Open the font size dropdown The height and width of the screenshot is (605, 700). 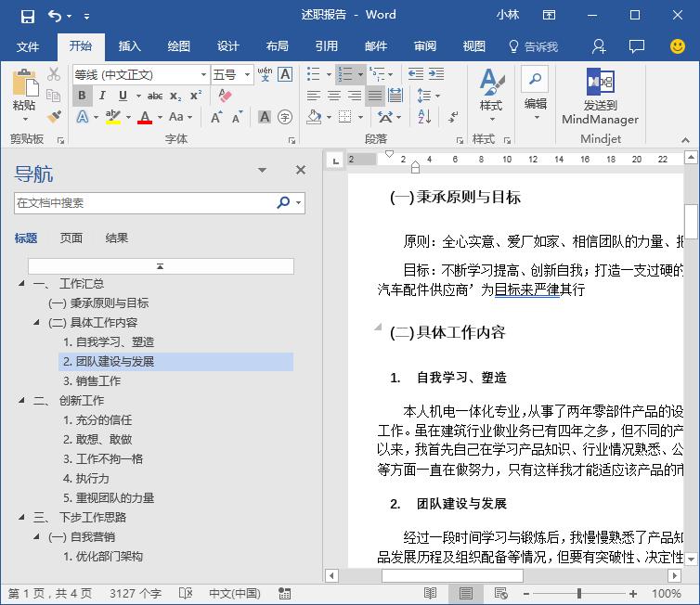[247, 74]
